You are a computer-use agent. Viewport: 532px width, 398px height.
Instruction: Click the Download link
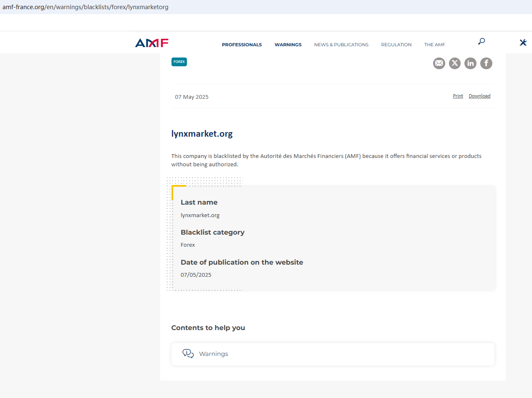click(479, 96)
